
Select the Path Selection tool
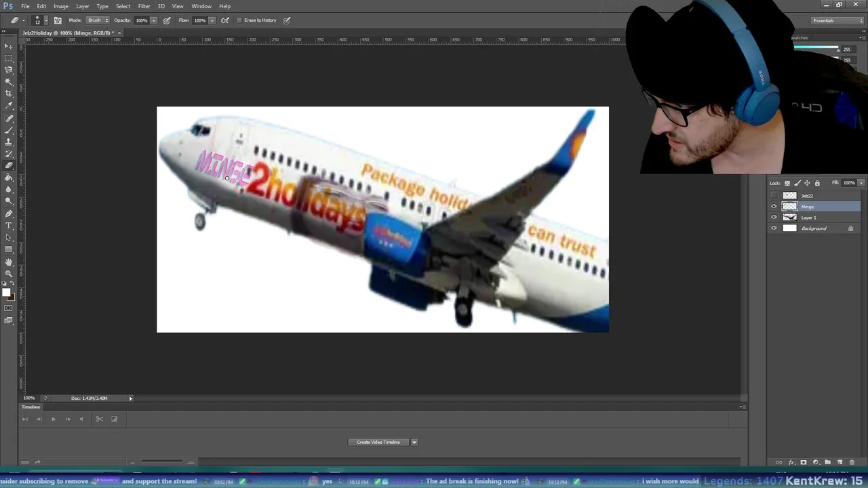(x=9, y=237)
